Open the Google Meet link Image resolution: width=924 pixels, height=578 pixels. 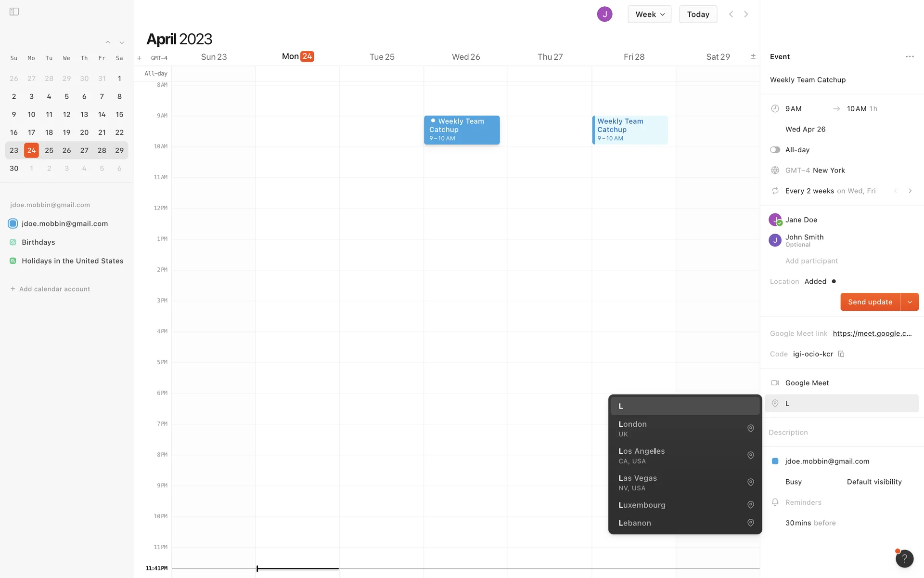[872, 333]
